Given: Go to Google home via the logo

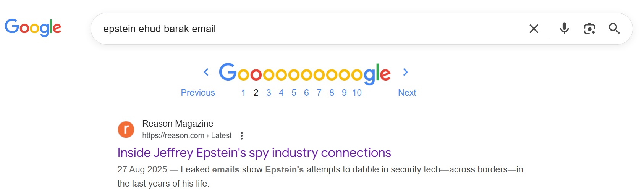Looking at the screenshot, I should pyautogui.click(x=33, y=27).
